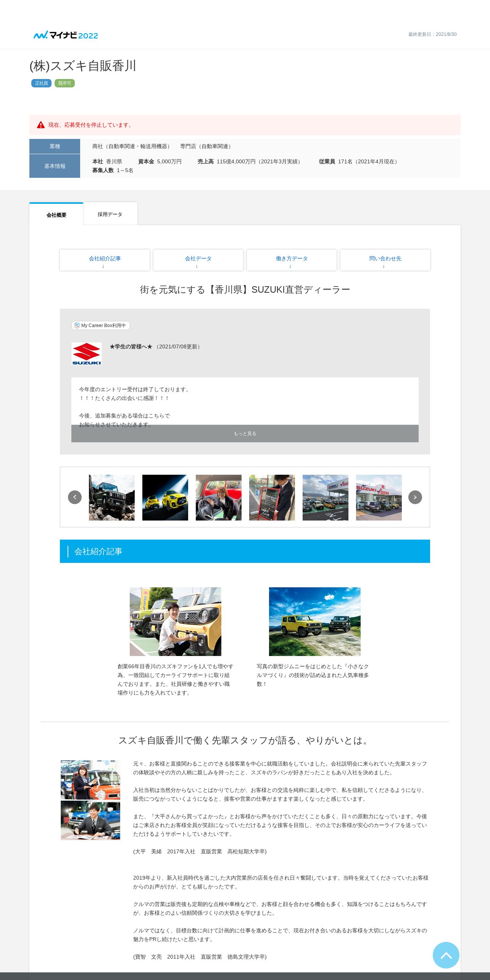Click the 募集人数 1～5名 value
Image resolution: width=490 pixels, height=980 pixels.
(113, 170)
